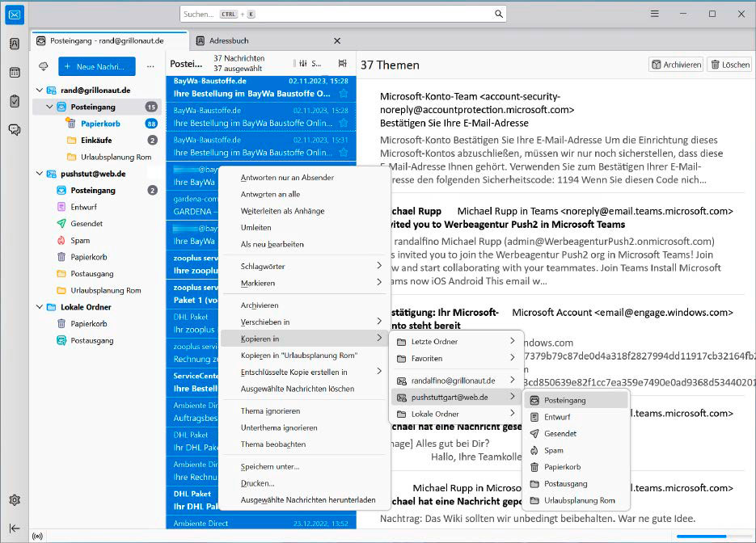
Task: Collapse the pushstut@web.de account tree
Action: point(40,174)
